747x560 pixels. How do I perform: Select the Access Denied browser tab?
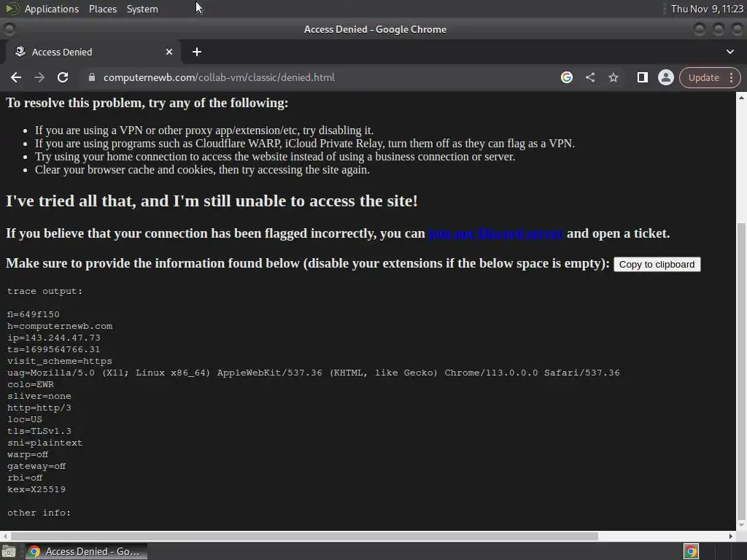coord(93,52)
